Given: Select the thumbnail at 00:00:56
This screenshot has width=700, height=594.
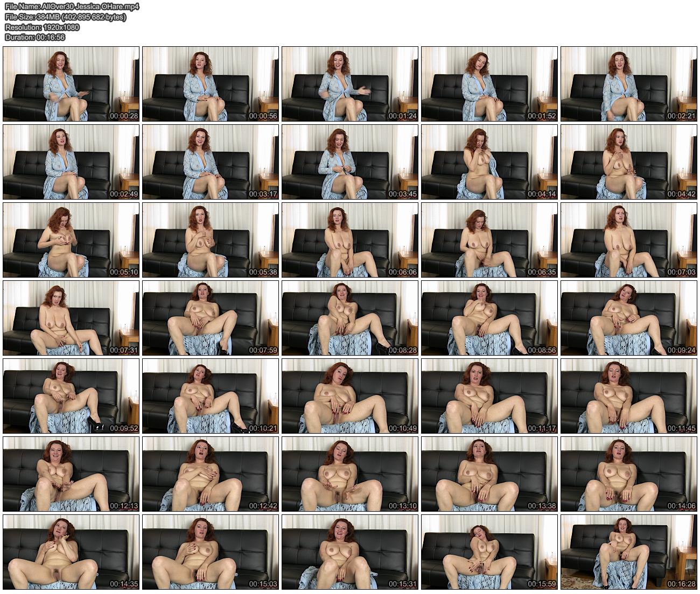Looking at the screenshot, I should click(x=211, y=84).
